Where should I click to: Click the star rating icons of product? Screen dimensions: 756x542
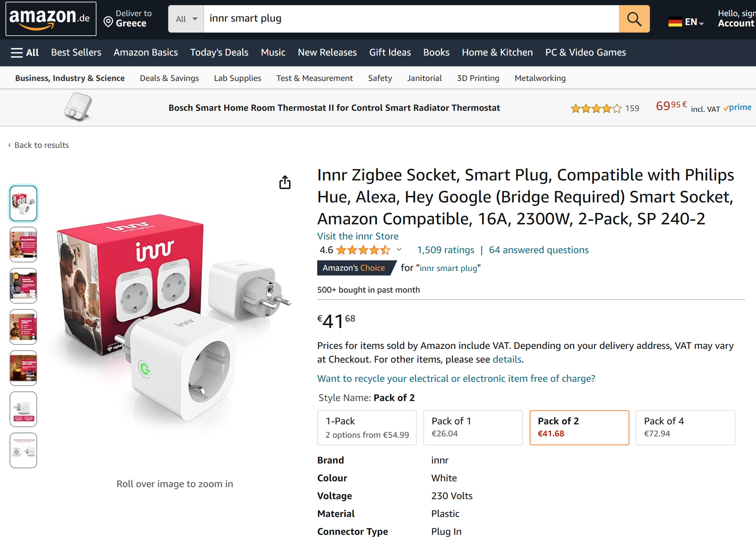coord(363,250)
